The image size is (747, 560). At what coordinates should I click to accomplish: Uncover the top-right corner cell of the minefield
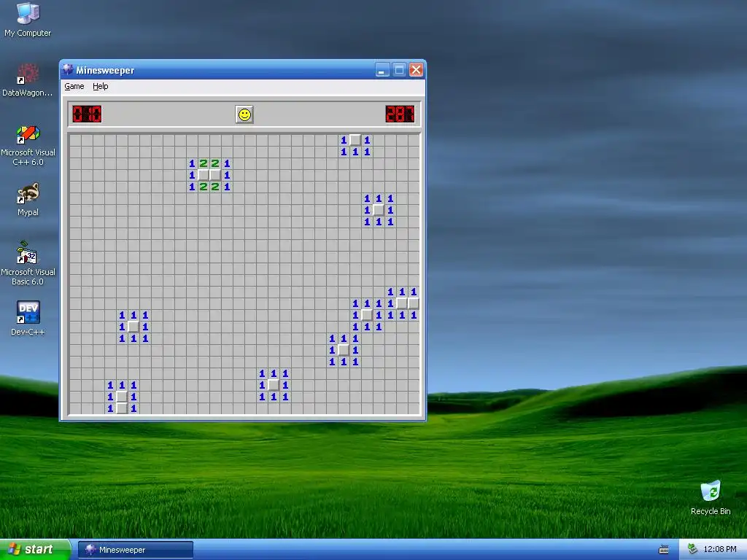pyautogui.click(x=414, y=140)
